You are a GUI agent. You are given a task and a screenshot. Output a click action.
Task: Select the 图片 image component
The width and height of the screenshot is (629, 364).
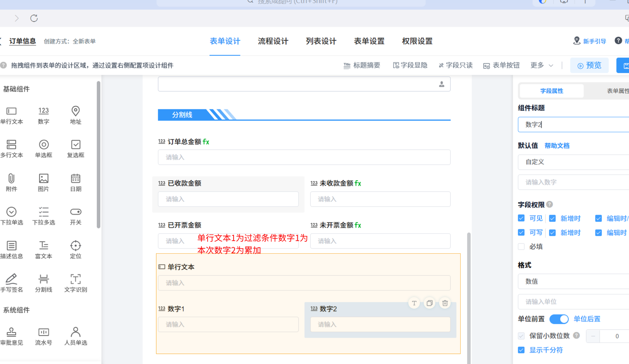pyautogui.click(x=44, y=182)
